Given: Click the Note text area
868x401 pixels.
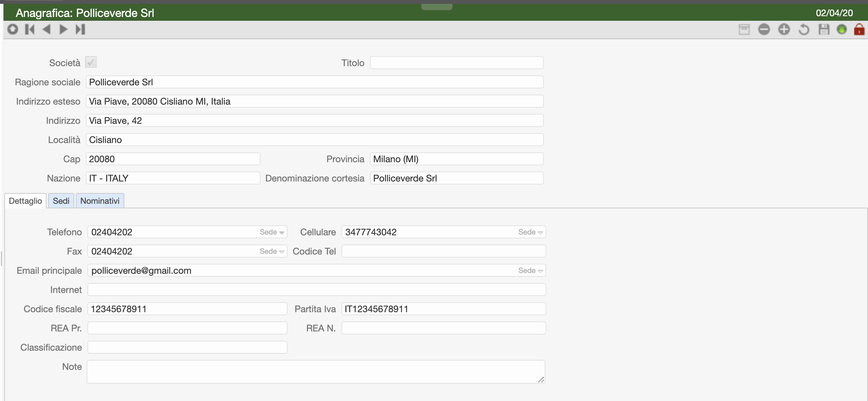Looking at the screenshot, I should (x=316, y=372).
